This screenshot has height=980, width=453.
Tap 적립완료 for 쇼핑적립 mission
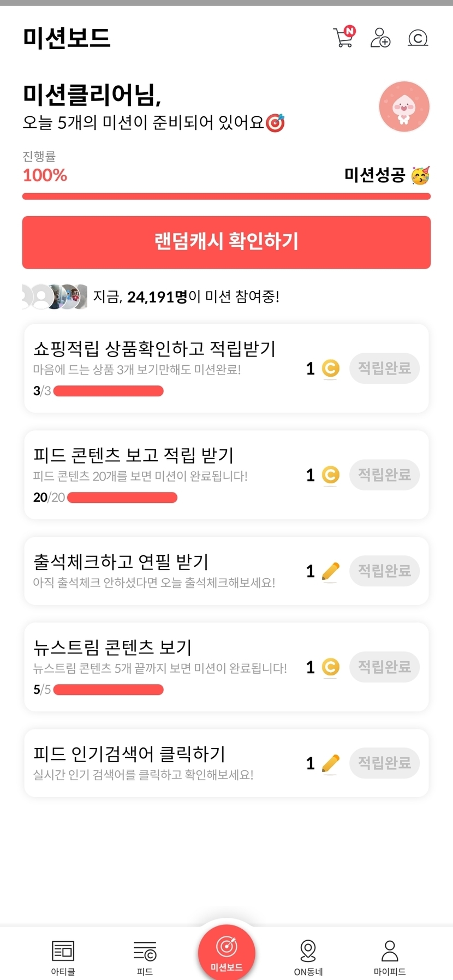(384, 369)
